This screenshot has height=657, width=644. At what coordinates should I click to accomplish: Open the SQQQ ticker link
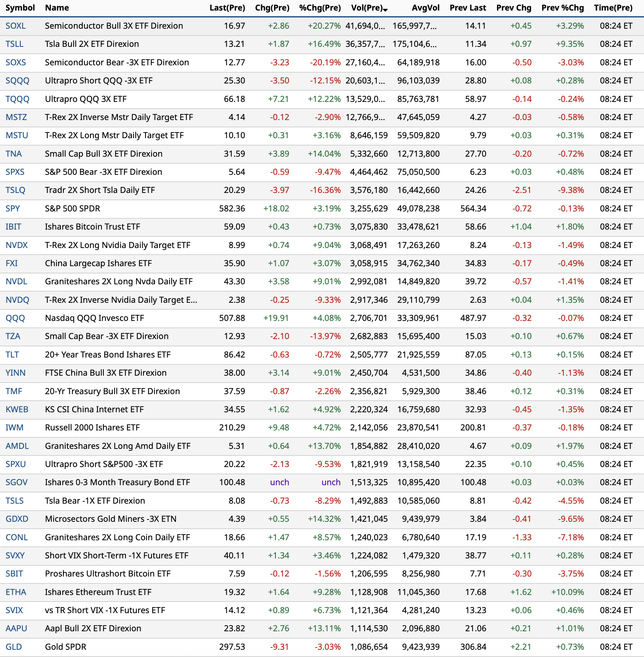point(17,80)
